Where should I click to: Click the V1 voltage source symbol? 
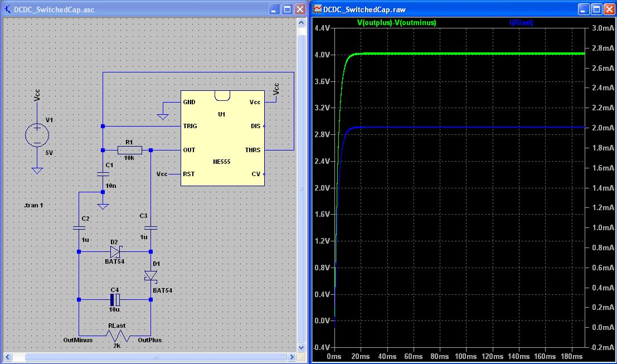pyautogui.click(x=37, y=135)
